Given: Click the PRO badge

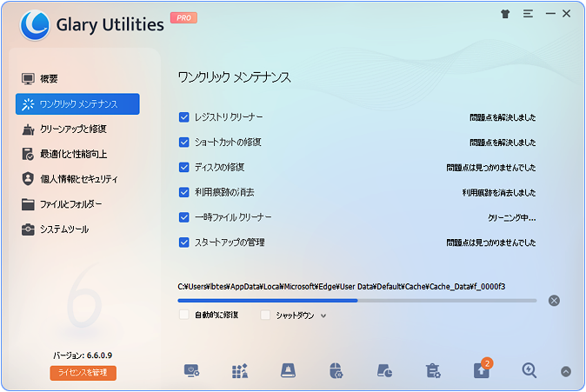Looking at the screenshot, I should (183, 18).
